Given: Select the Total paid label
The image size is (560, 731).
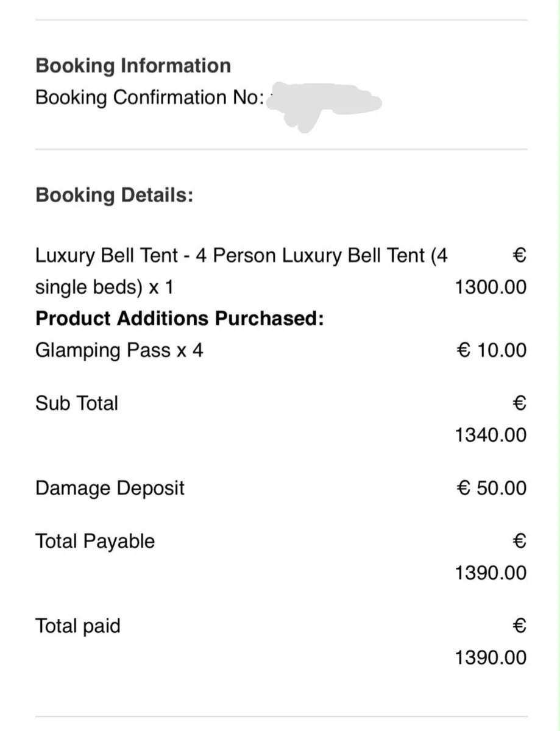Looking at the screenshot, I should click(78, 626).
